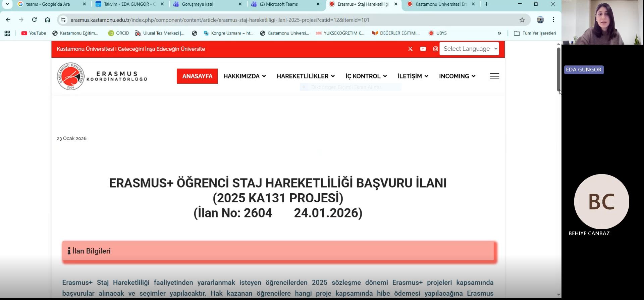Select Eda Gungor's video thumbnail
The image size is (644, 300).
coord(602,22)
